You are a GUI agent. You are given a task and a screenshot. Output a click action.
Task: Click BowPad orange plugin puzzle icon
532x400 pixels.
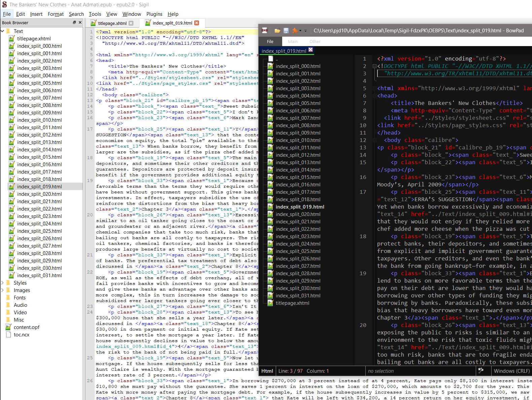(295, 31)
